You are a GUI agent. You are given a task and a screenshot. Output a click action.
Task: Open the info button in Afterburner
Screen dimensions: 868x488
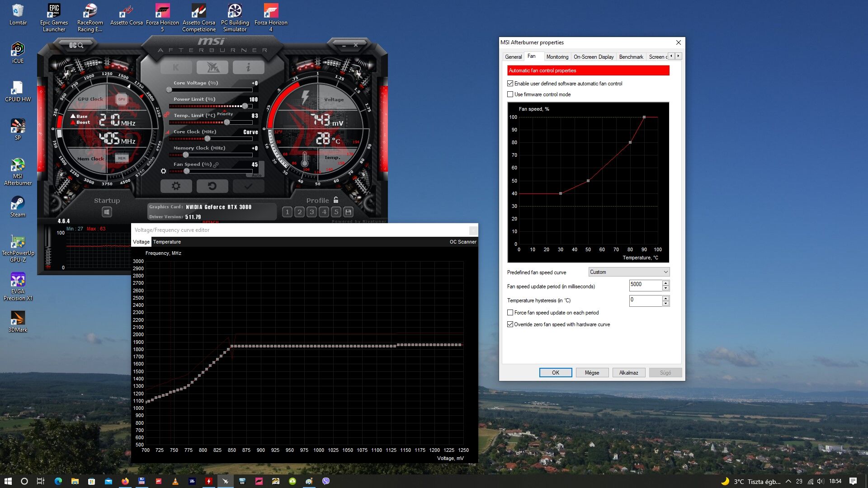coord(248,68)
